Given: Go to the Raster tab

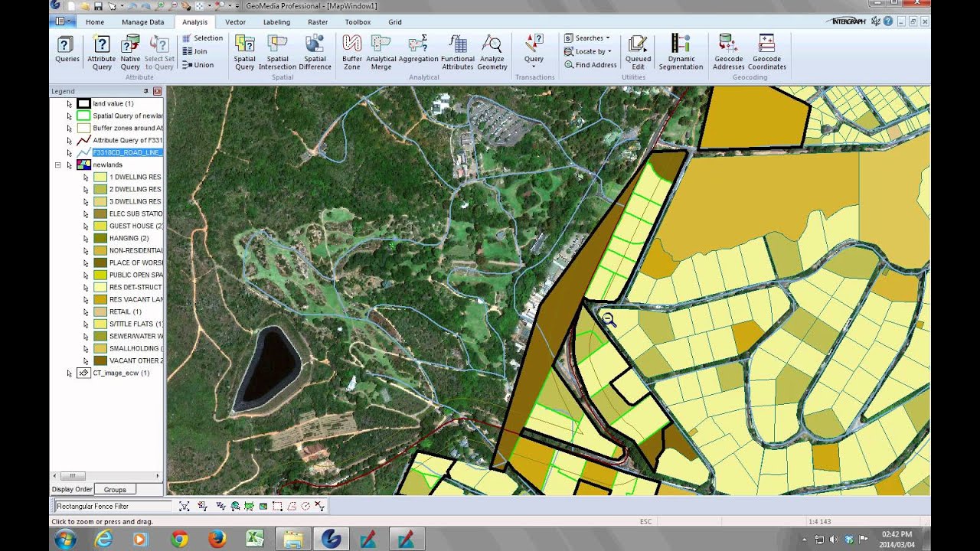Looking at the screenshot, I should pos(318,22).
